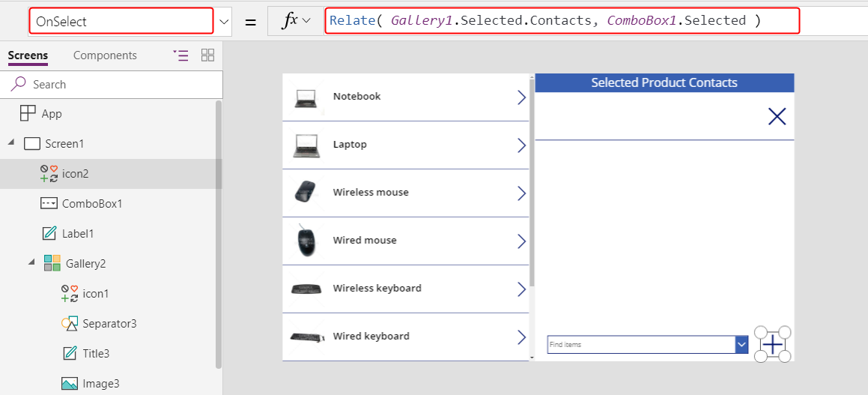Open the Wireless mouse row chevron

(521, 193)
